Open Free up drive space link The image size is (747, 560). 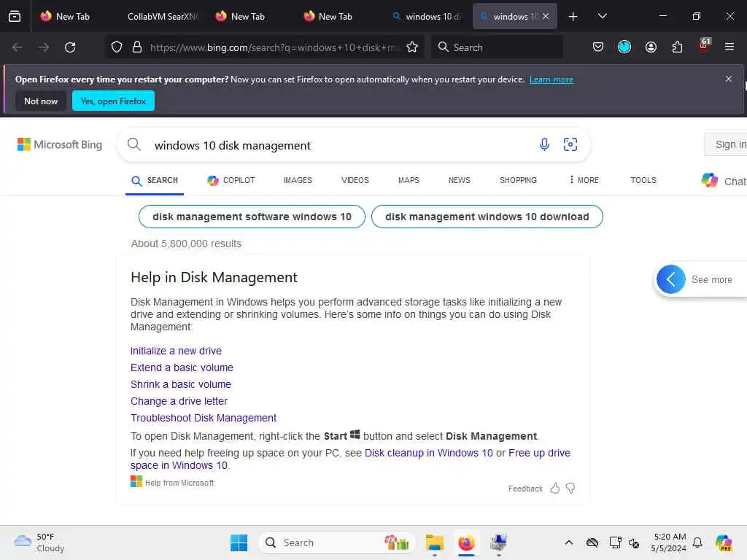(x=539, y=453)
